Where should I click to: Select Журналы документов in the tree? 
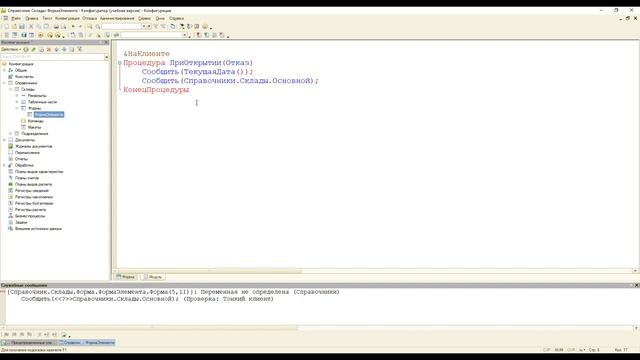tap(33, 146)
